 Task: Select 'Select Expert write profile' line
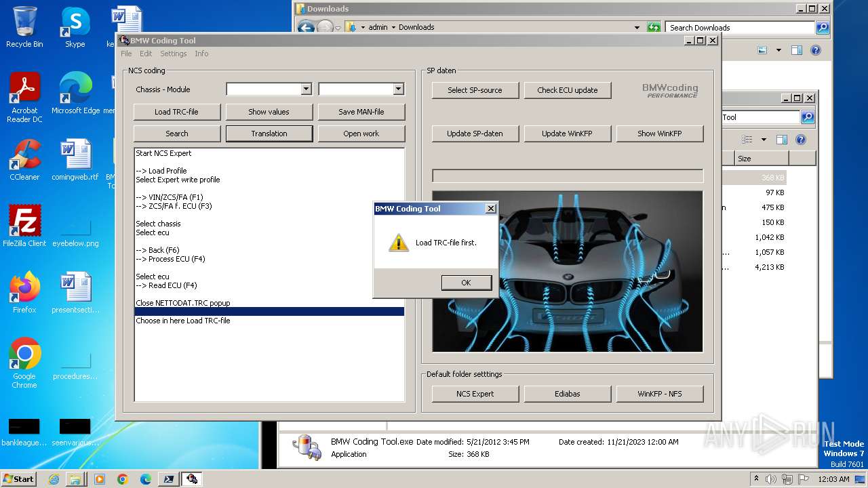point(269,180)
